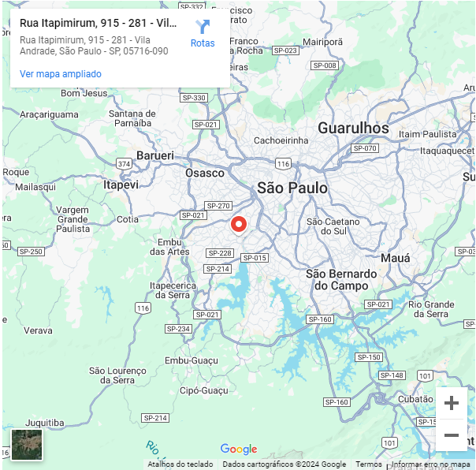The height and width of the screenshot is (470, 476).
Task: Click the SP-070 highway shield
Action: (365, 148)
